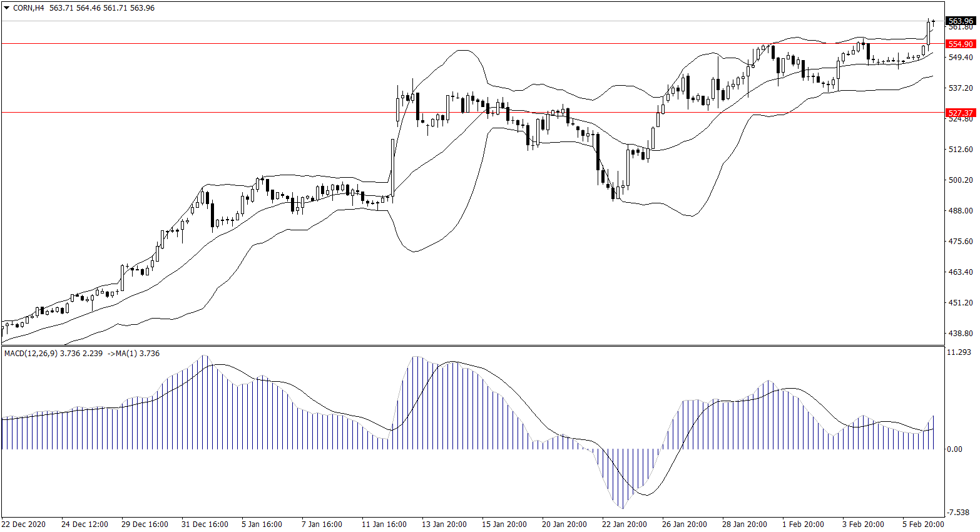Click the 500.20 value on price scale
This screenshot has width=980, height=532.
tap(961, 180)
